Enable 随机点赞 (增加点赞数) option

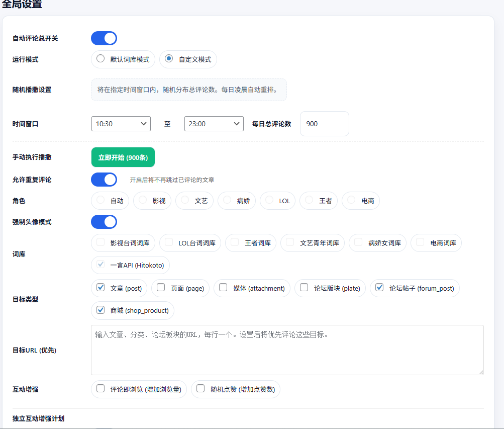(200, 389)
